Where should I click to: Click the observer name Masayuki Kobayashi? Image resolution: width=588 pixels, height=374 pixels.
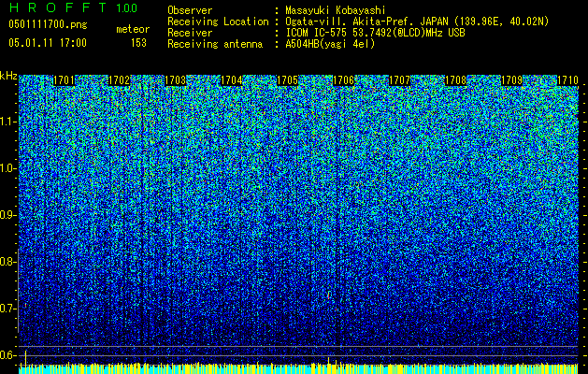pos(336,10)
